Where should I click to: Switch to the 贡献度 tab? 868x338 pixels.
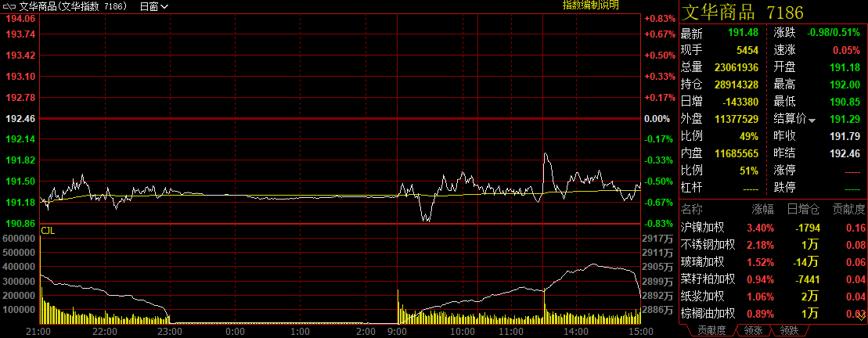[711, 331]
